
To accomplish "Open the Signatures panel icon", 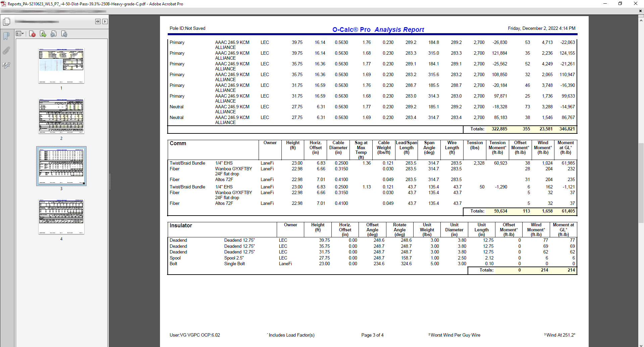I will click(x=6, y=65).
